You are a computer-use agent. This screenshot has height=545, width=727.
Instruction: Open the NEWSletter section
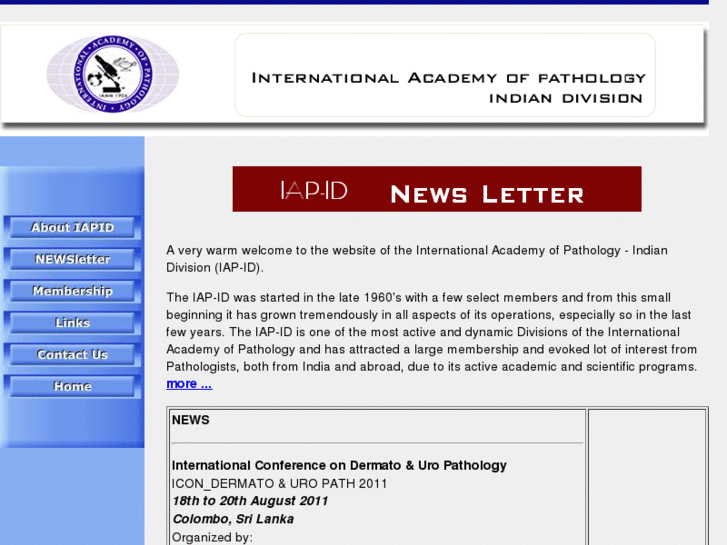click(72, 259)
